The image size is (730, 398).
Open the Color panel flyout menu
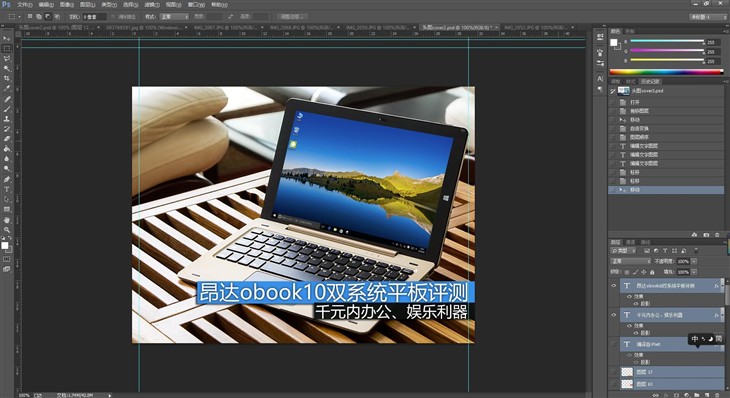[x=726, y=31]
